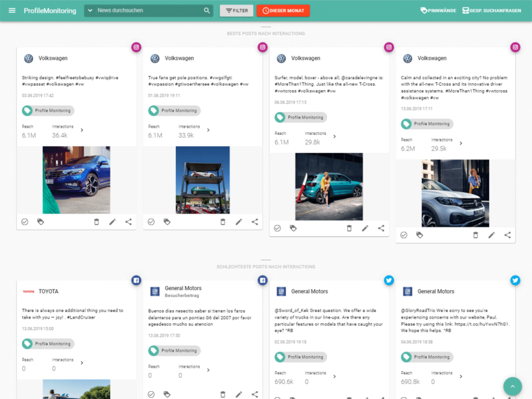Share the Striking design post

[128, 222]
